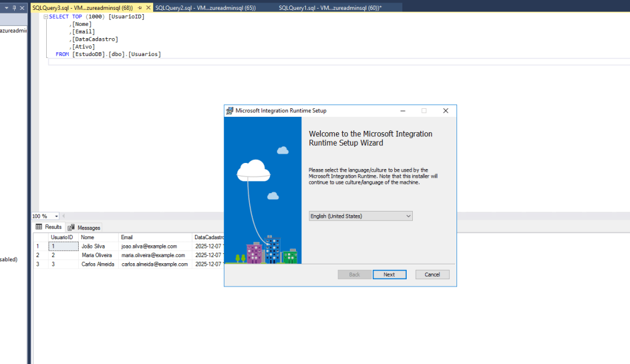Select the Results grid tab
630x364 pixels.
click(x=49, y=227)
